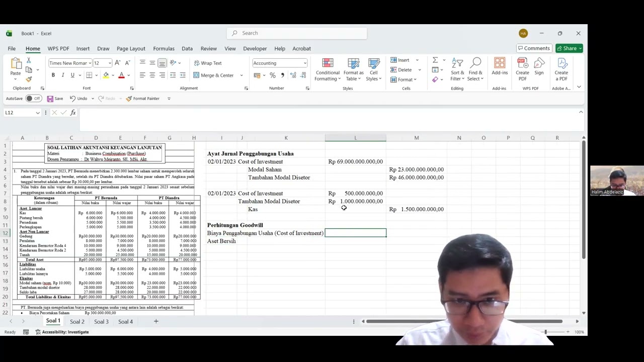The image size is (644, 362).
Task: Decrease font size with the smaller A icon
Action: pos(127,63)
